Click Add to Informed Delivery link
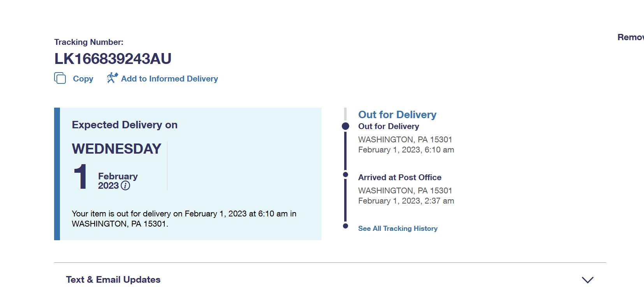 click(169, 79)
